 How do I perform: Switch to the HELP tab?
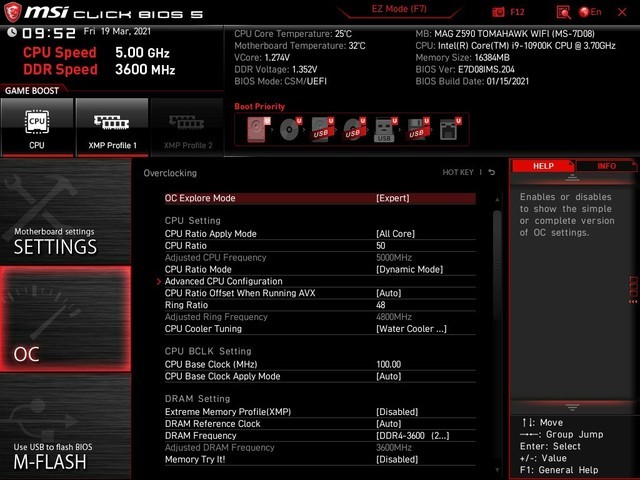pos(543,166)
